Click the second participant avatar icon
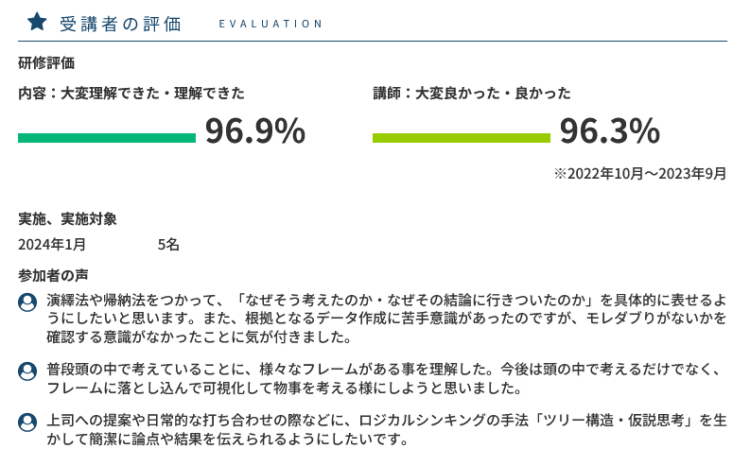This screenshot has width=750, height=466. [27, 371]
